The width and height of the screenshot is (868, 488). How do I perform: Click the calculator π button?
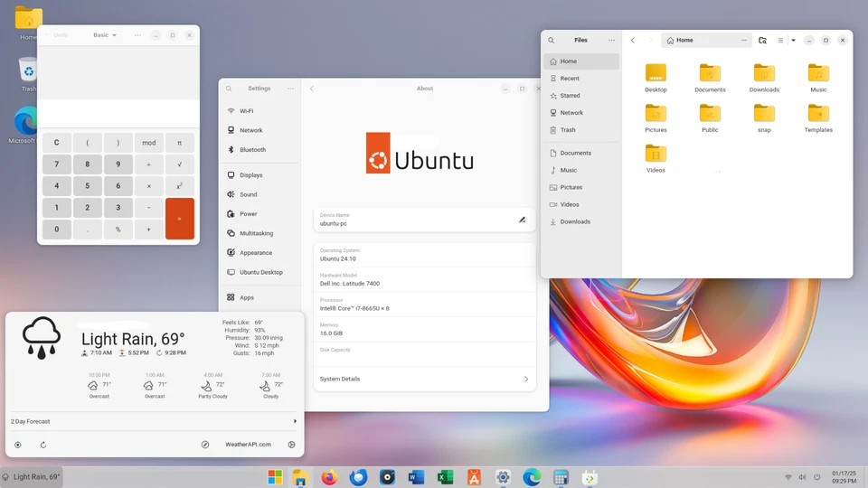point(179,143)
